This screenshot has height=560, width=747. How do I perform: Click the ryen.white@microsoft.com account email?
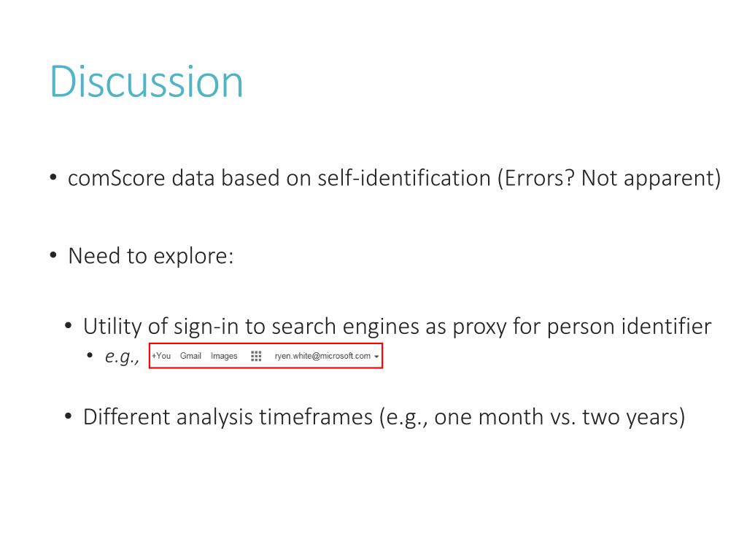tap(322, 356)
